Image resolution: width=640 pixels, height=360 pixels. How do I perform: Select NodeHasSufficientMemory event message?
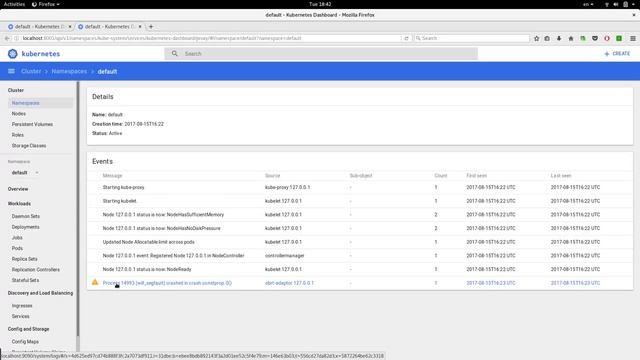coord(163,214)
